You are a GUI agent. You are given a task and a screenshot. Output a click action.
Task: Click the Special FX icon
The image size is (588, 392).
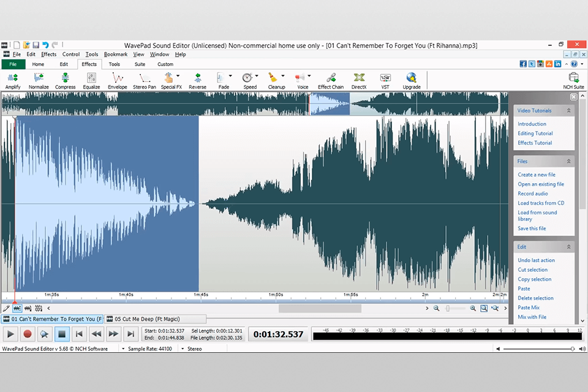168,78
